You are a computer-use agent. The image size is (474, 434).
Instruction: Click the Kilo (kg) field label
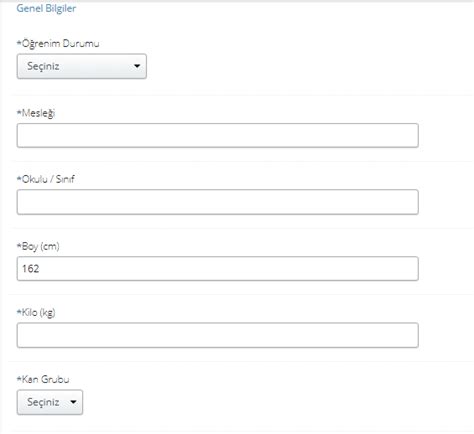pyautogui.click(x=36, y=313)
